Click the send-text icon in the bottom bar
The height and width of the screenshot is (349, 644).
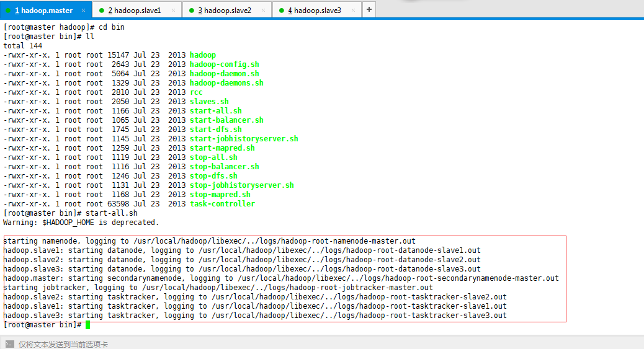[10, 344]
